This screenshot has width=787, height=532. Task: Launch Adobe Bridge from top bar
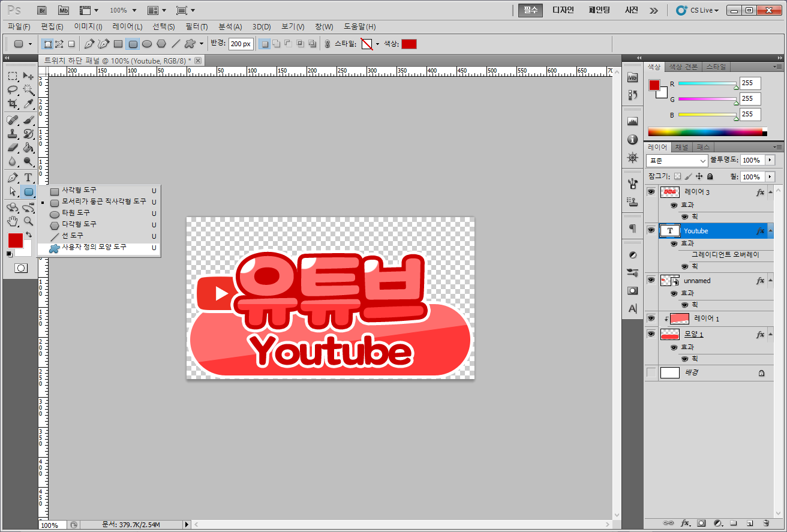click(x=42, y=10)
